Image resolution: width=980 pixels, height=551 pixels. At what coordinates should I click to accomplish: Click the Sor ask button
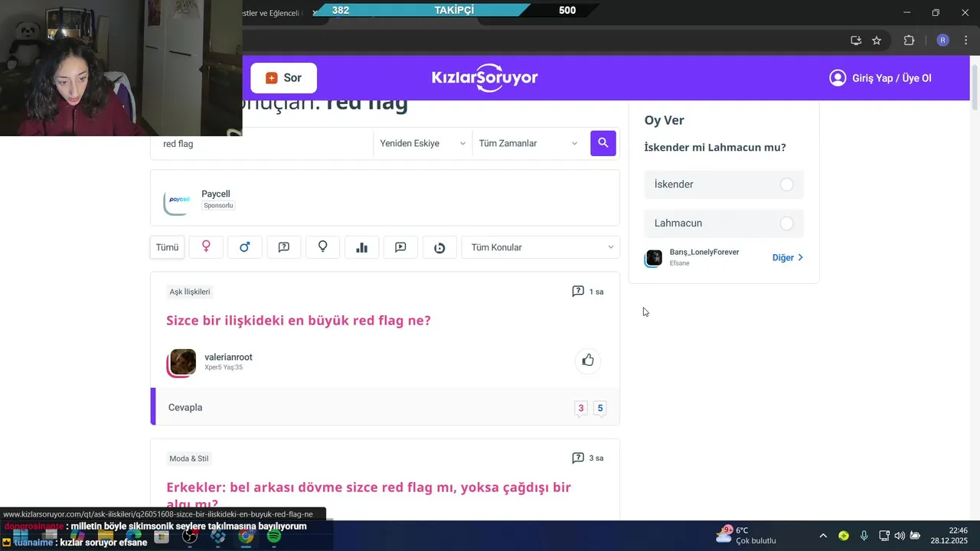point(283,78)
